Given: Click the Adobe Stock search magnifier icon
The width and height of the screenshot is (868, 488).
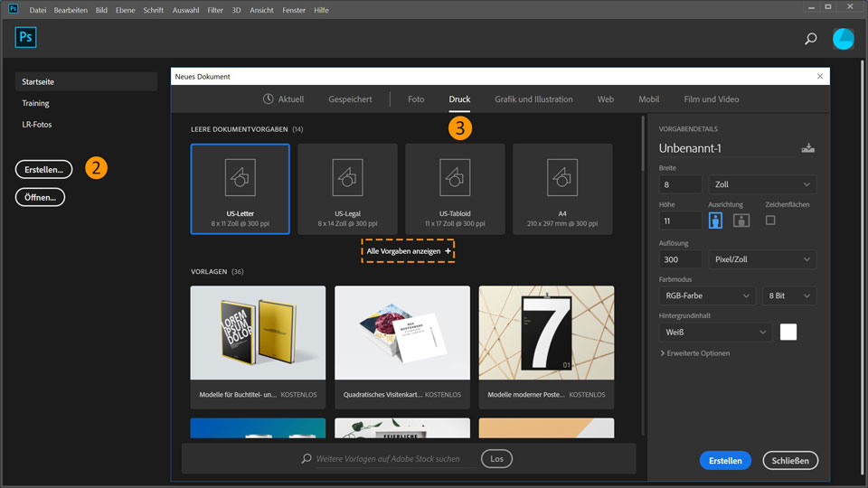Looking at the screenshot, I should [307, 459].
